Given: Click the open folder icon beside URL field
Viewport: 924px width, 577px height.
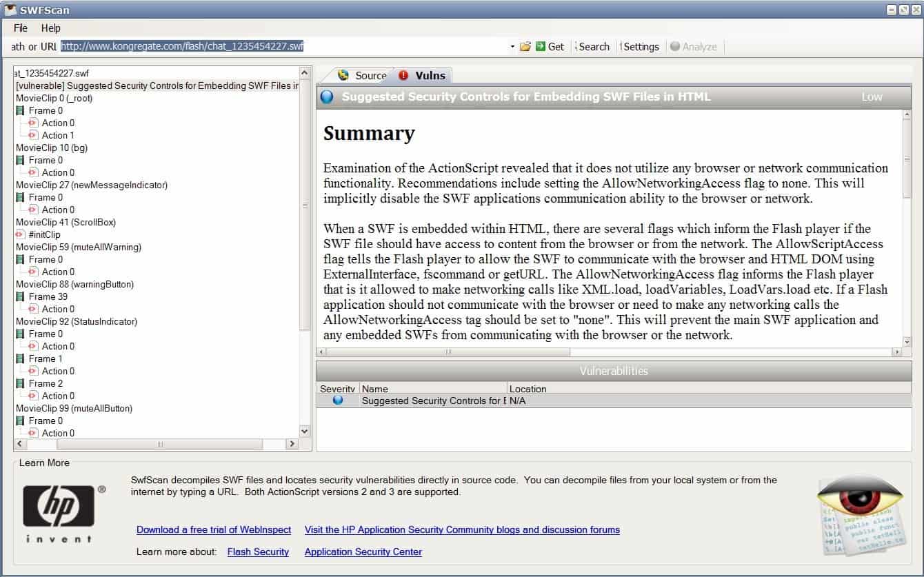Looking at the screenshot, I should point(525,46).
